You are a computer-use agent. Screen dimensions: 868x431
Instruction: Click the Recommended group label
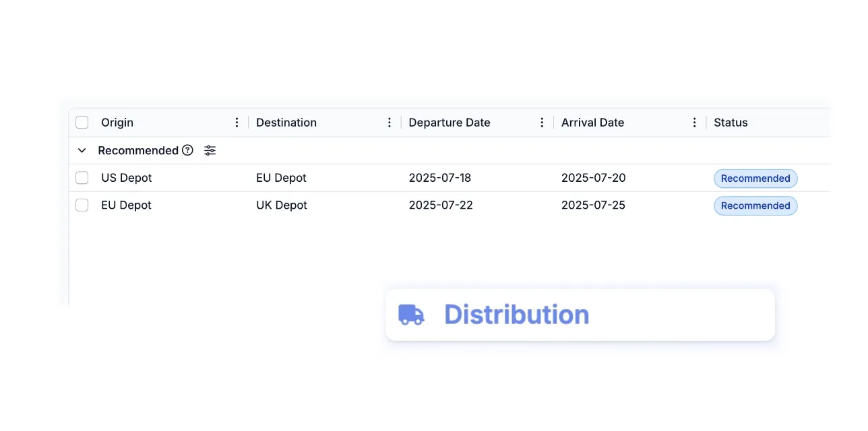point(138,150)
